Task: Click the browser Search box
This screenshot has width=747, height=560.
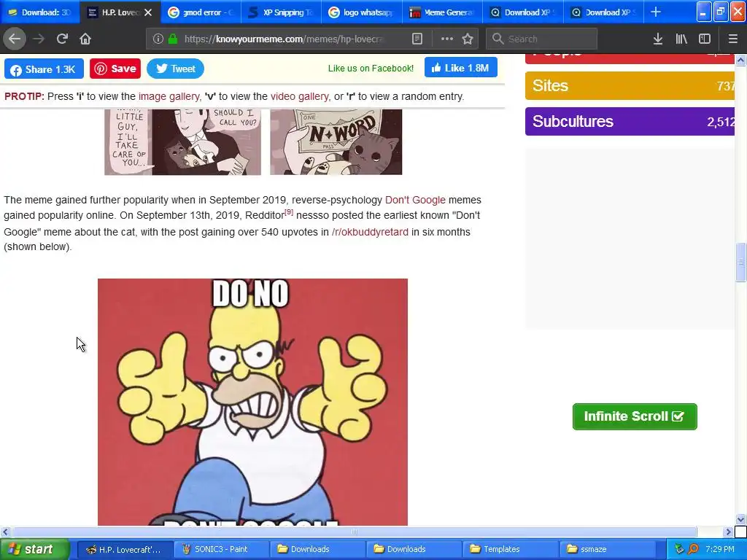Action: [x=542, y=39]
